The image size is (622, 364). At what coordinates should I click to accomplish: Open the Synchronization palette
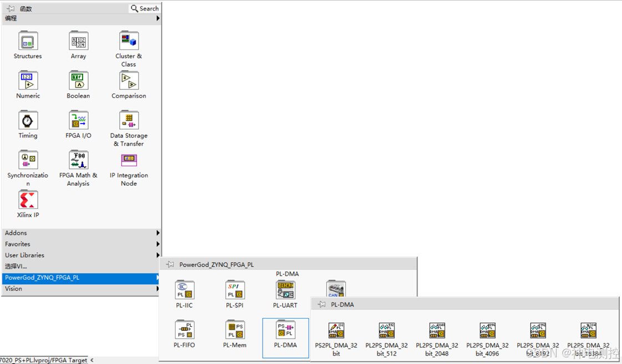click(x=28, y=160)
